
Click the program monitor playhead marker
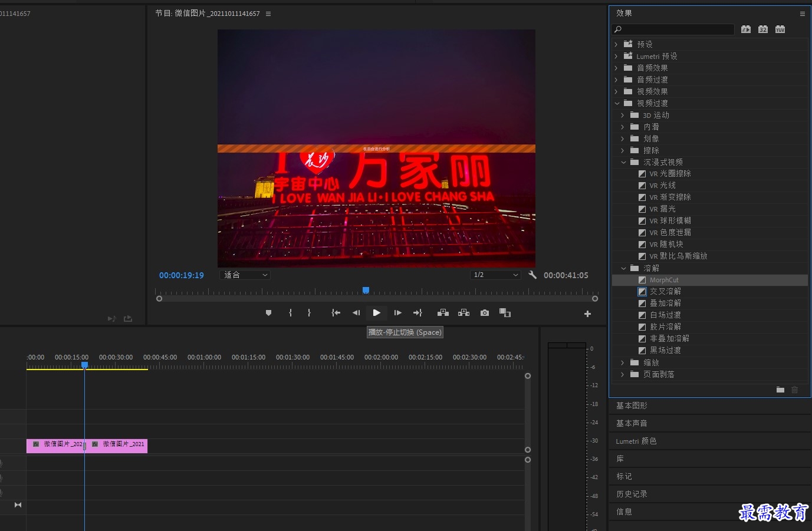click(366, 290)
